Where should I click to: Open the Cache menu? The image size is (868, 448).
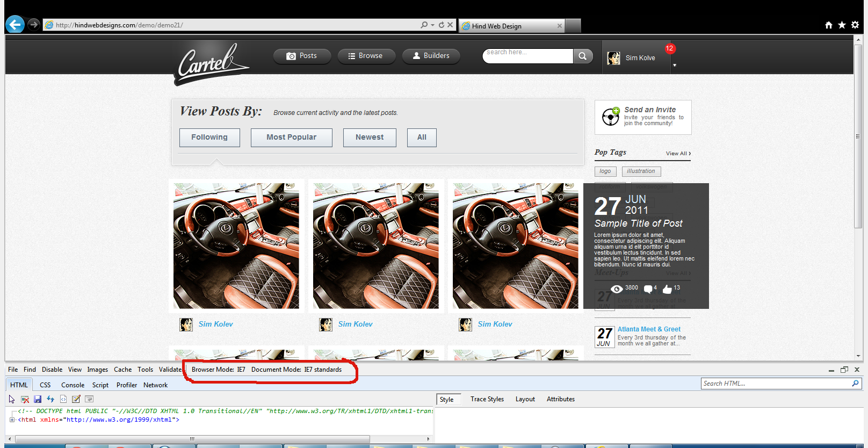pos(122,370)
